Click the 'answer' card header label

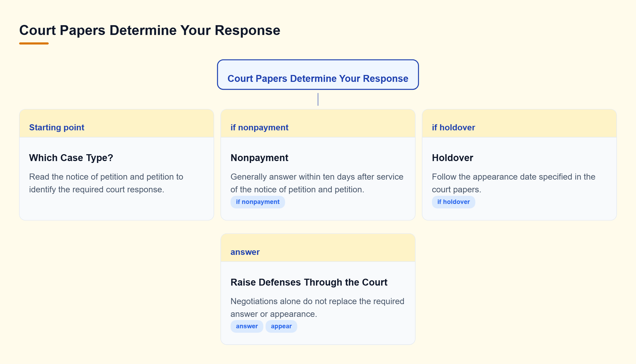(x=245, y=252)
